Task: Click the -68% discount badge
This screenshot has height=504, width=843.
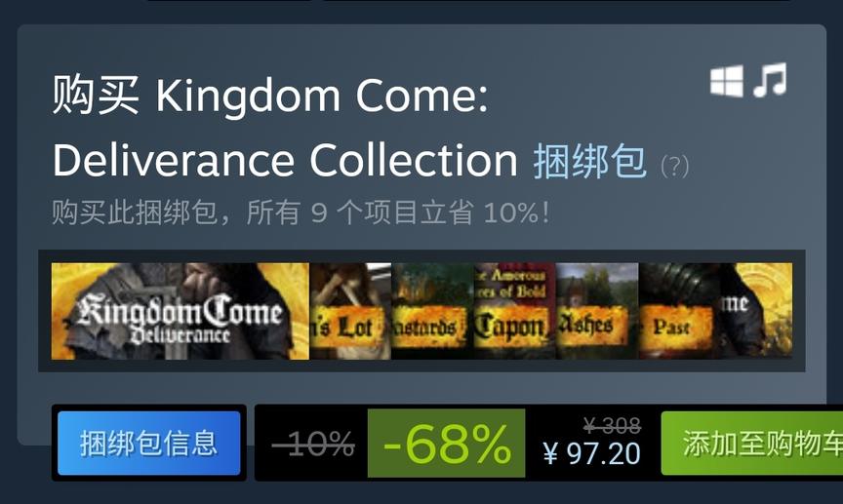Action: (446, 444)
